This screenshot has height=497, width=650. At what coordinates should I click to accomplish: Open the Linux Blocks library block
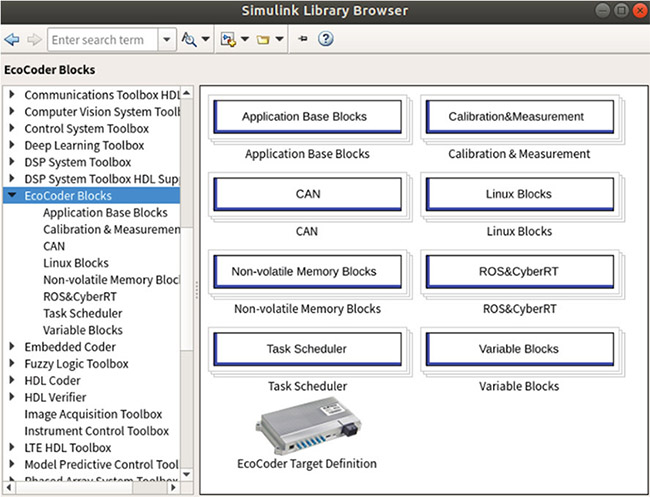coord(519,194)
